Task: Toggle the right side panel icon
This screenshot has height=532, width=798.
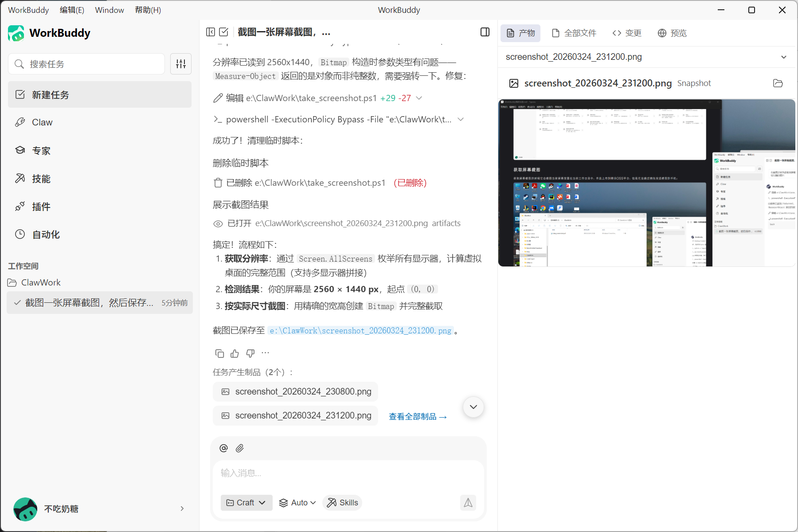Action: [485, 32]
